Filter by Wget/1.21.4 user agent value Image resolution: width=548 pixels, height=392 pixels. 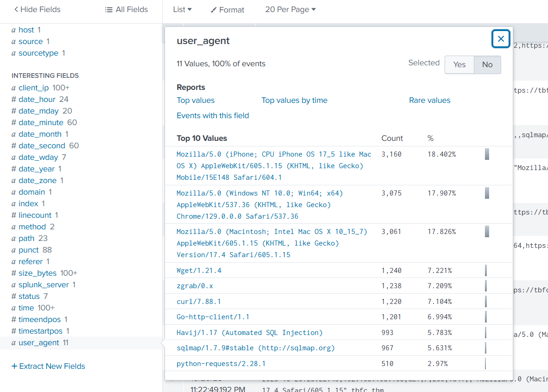[x=199, y=270]
